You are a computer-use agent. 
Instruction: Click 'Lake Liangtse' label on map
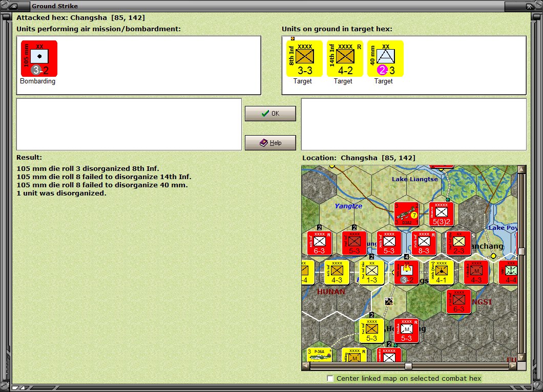415,179
